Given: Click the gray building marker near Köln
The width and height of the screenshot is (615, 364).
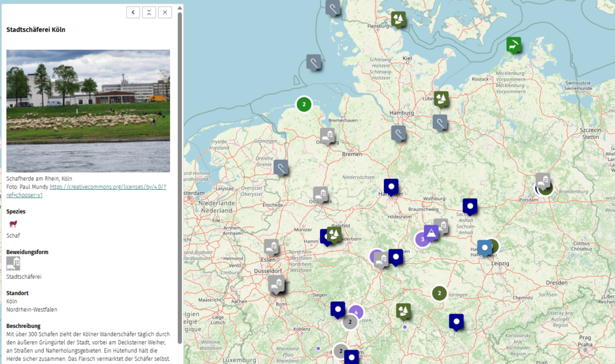Looking at the screenshot, I should pyautogui.click(x=276, y=284).
